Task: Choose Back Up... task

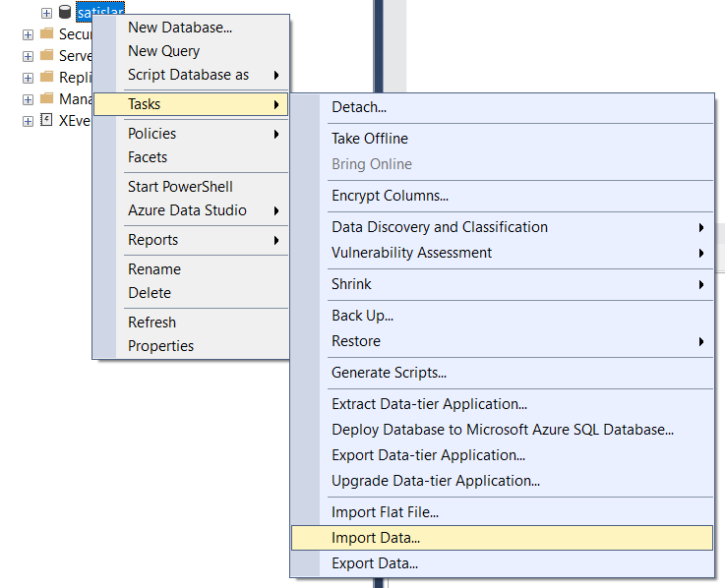Action: point(502,316)
